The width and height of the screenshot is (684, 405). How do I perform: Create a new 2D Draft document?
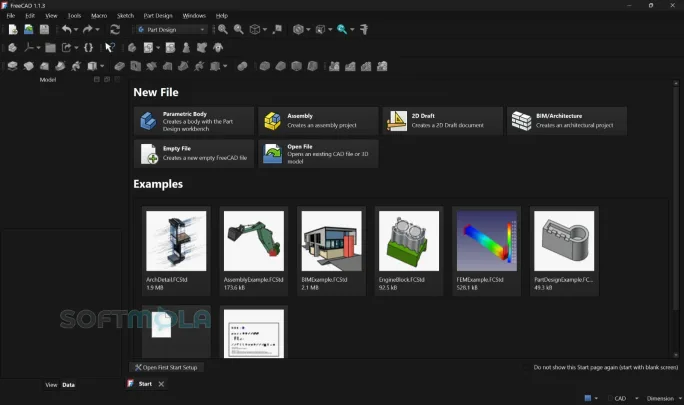(x=442, y=121)
